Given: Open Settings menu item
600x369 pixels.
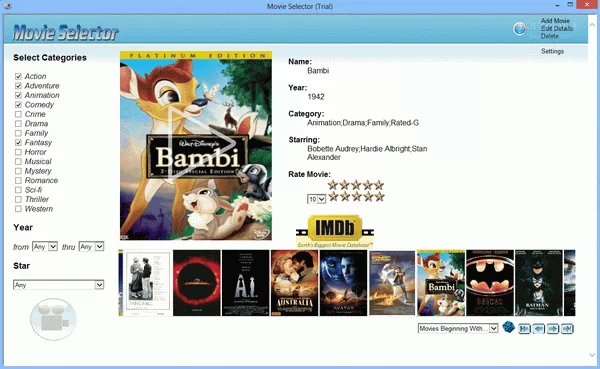Looking at the screenshot, I should (552, 51).
